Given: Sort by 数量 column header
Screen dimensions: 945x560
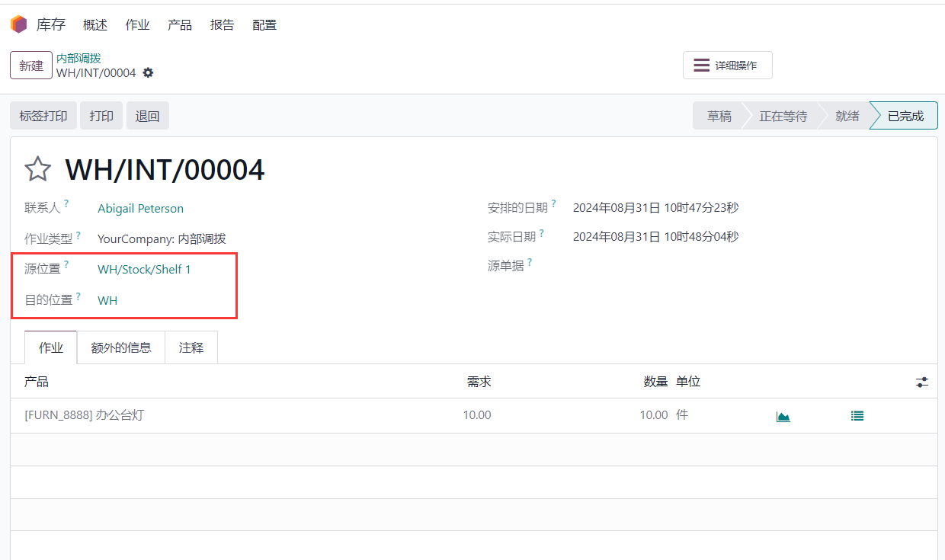Looking at the screenshot, I should coord(655,382).
